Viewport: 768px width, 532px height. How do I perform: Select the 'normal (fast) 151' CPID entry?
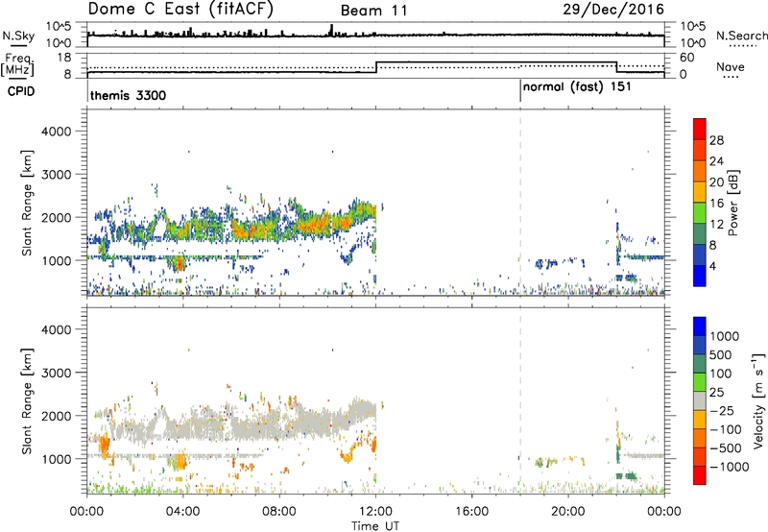pos(577,87)
